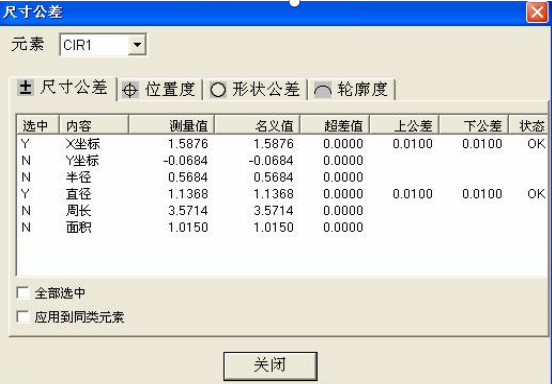This screenshot has width=552, height=384.
Task: Click the measured value 1.5876 of X坐标
Action: [188, 144]
